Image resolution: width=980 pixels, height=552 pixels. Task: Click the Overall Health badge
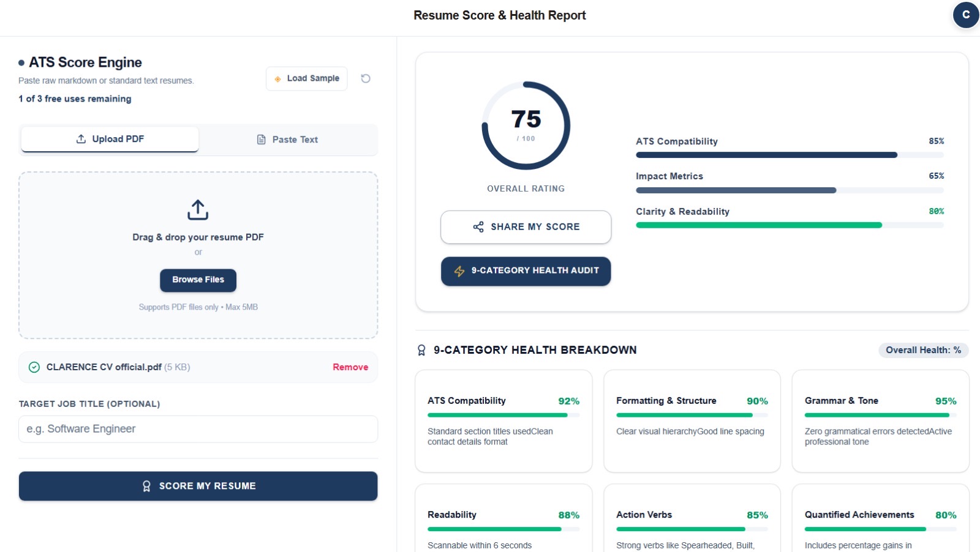(x=924, y=350)
